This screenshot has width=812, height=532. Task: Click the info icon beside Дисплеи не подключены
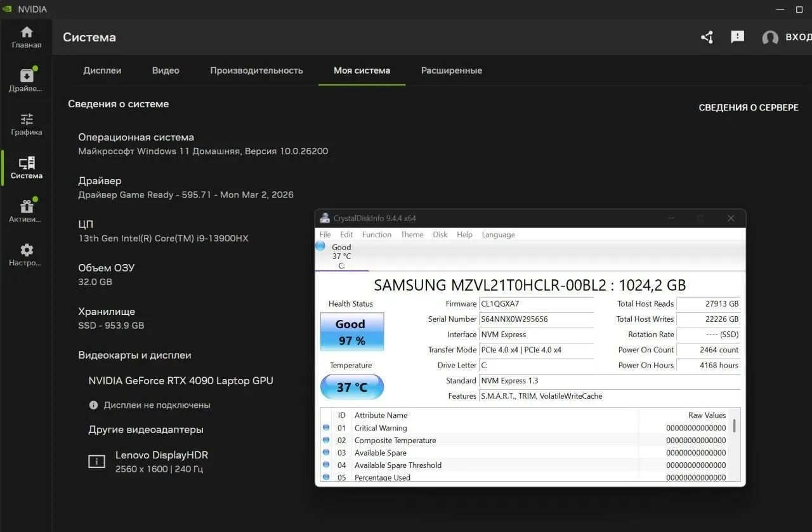click(x=93, y=405)
